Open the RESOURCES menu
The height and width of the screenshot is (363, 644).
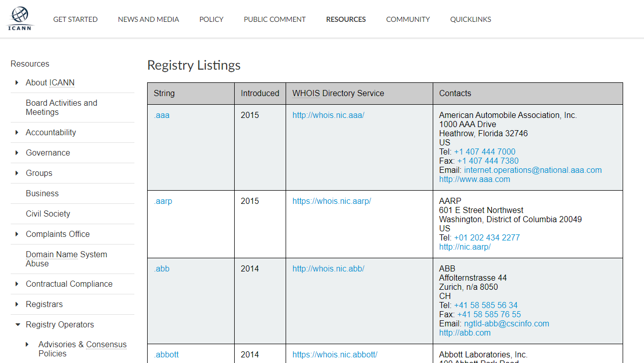click(x=346, y=19)
